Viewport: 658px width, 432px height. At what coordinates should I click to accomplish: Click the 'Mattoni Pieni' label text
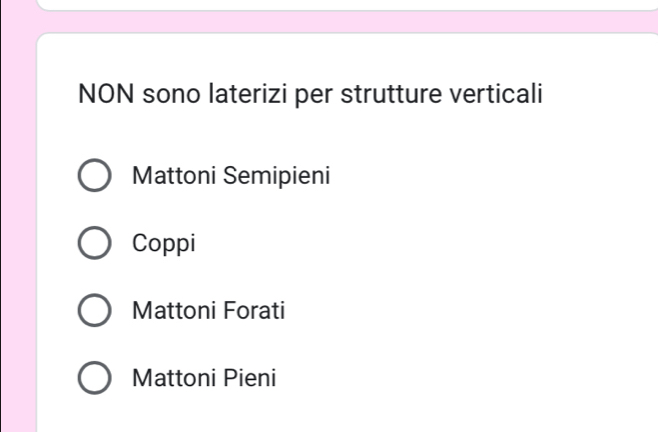203,379
